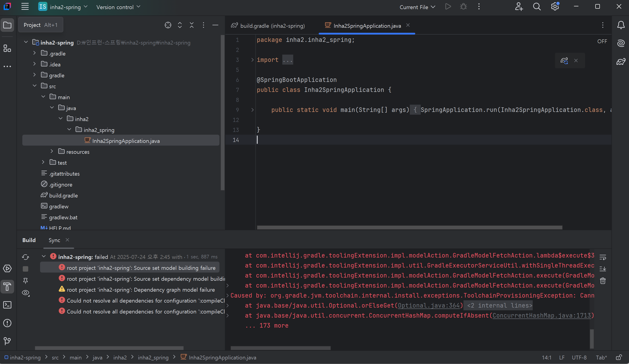The height and width of the screenshot is (364, 629).
Task: Open ConcurrentHashMap.java:1713 stack trace link
Action: coord(542,315)
